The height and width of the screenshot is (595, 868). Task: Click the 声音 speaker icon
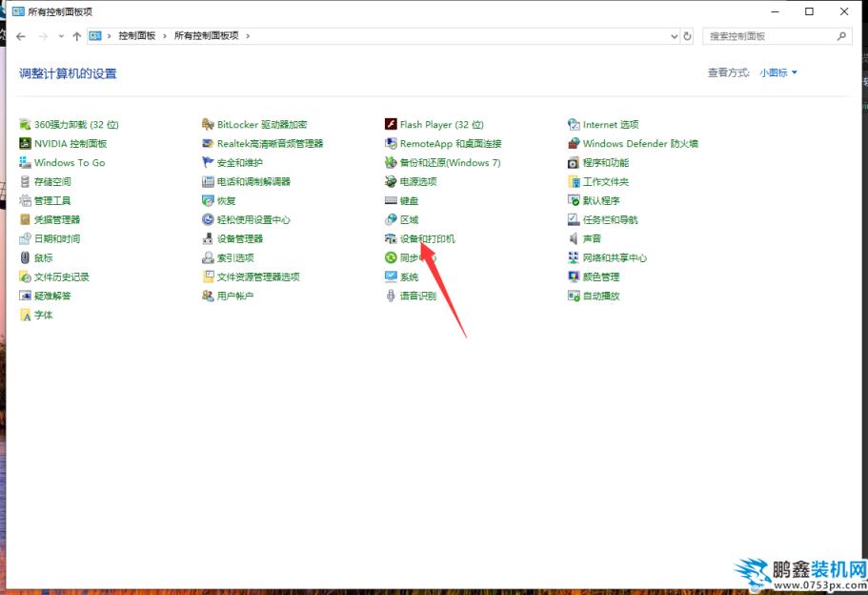click(x=574, y=238)
